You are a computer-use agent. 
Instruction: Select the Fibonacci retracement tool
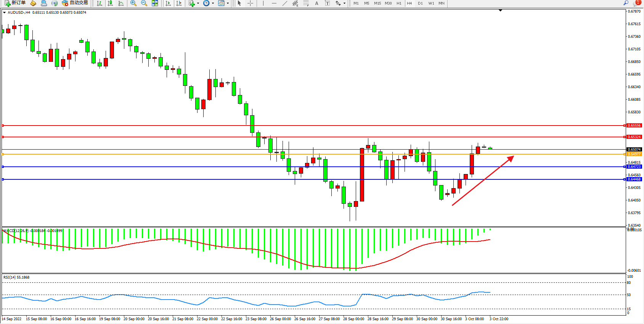pyautogui.click(x=306, y=3)
